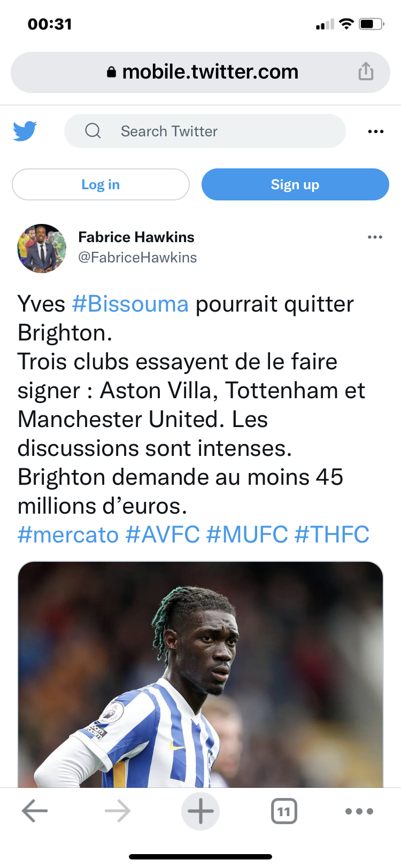Viewport: 401px width, 868px height.
Task: Tap the mobile.twitter.com address bar
Action: coord(200,72)
